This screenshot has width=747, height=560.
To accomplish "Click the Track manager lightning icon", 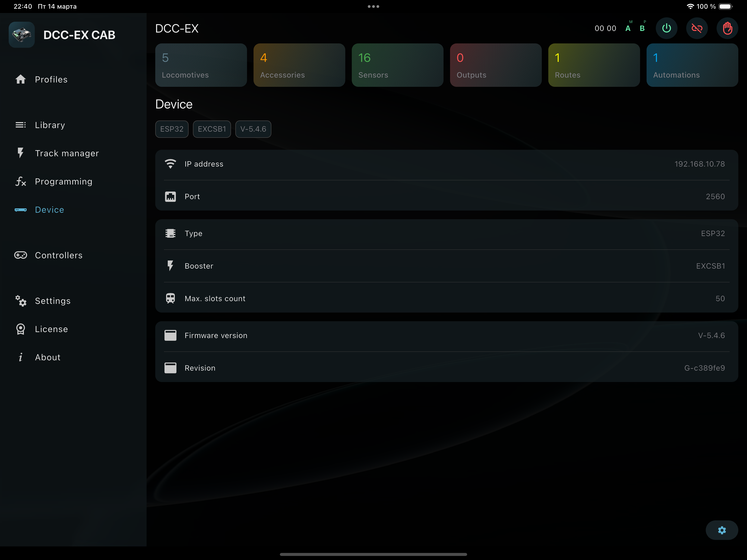I will click(x=21, y=153).
